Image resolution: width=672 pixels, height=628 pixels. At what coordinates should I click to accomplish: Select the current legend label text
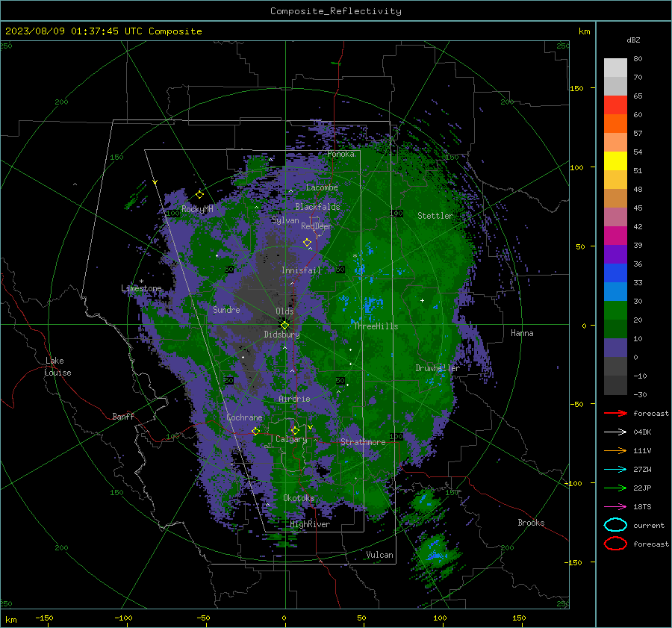click(648, 525)
